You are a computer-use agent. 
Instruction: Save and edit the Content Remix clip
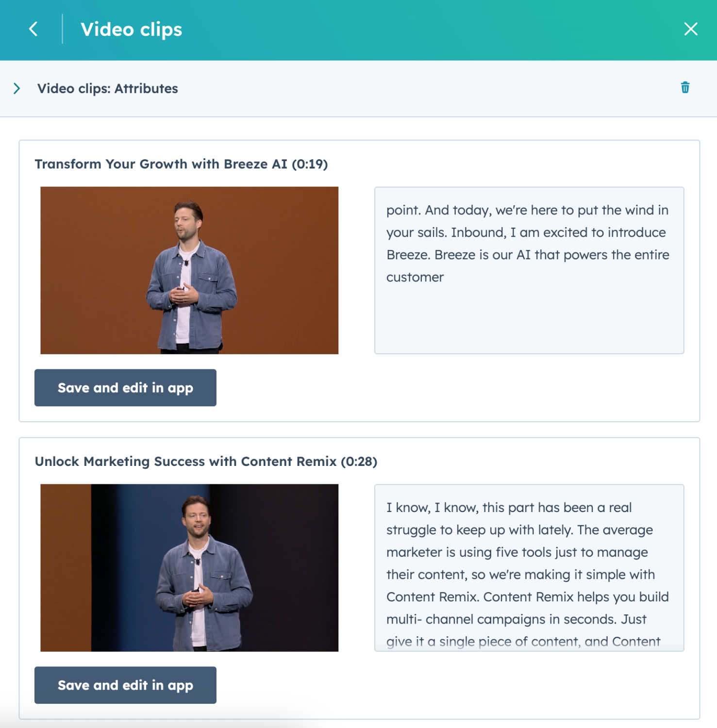[125, 685]
